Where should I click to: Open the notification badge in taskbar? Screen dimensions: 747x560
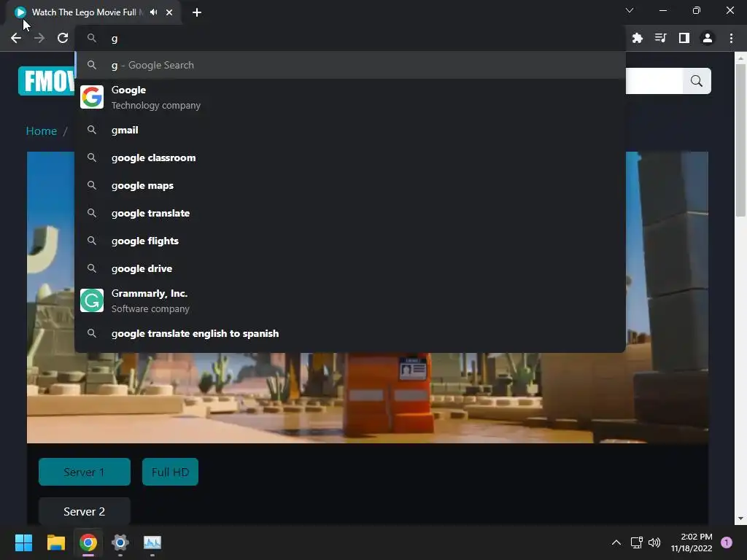[x=727, y=542]
